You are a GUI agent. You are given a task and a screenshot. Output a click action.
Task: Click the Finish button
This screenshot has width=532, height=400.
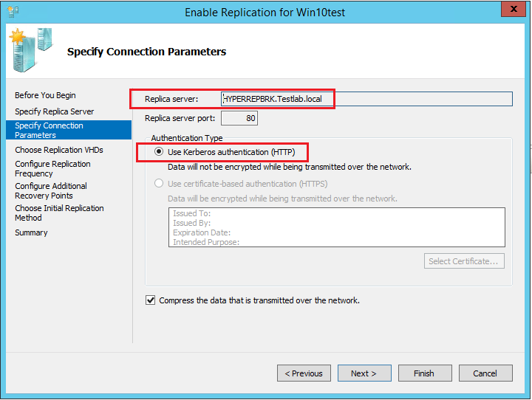pyautogui.click(x=424, y=373)
